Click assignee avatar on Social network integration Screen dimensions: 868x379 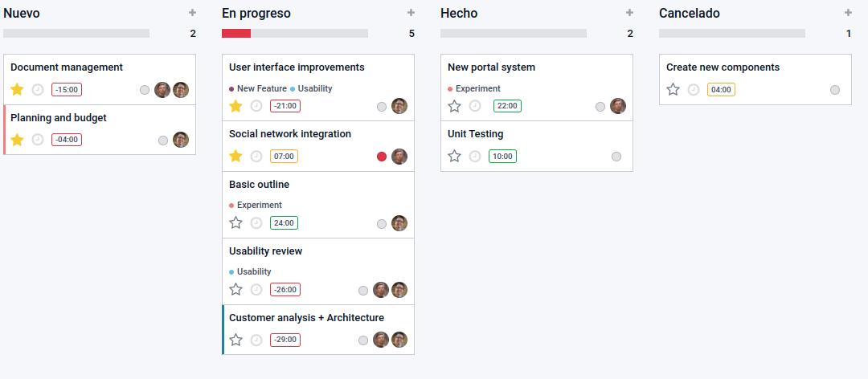(x=399, y=157)
